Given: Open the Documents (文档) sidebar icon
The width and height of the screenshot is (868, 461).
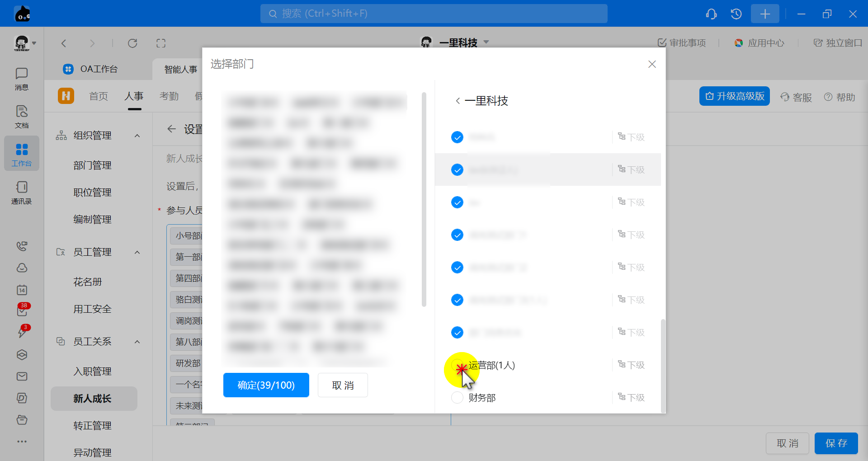Looking at the screenshot, I should (x=21, y=116).
